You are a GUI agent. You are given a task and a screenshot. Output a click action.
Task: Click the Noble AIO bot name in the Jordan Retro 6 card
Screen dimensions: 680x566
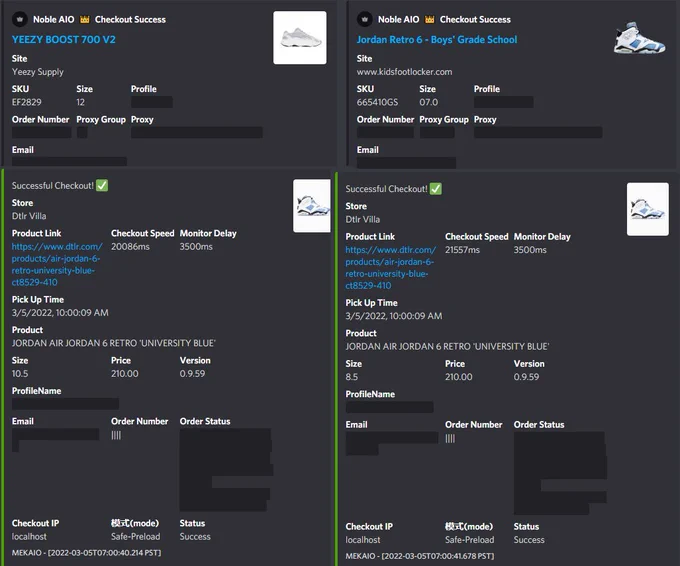399,20
